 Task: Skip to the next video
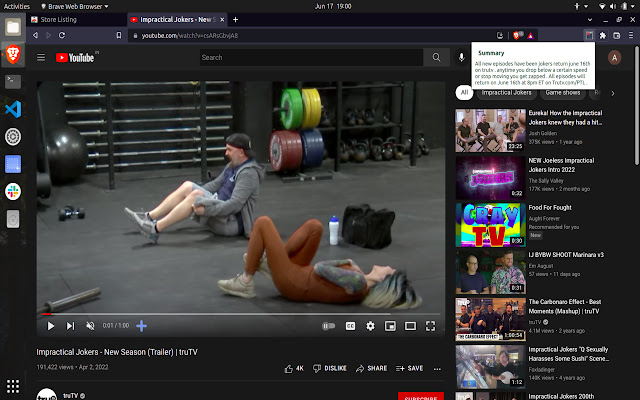[71, 326]
